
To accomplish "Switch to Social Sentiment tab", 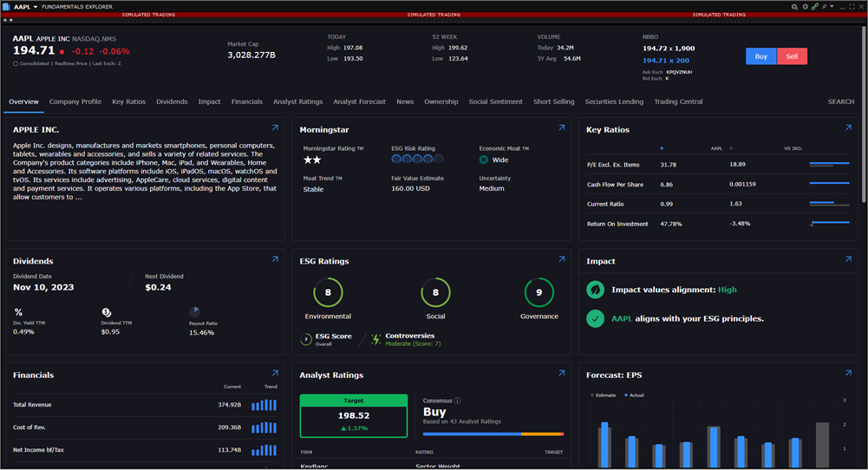I will click(495, 101).
